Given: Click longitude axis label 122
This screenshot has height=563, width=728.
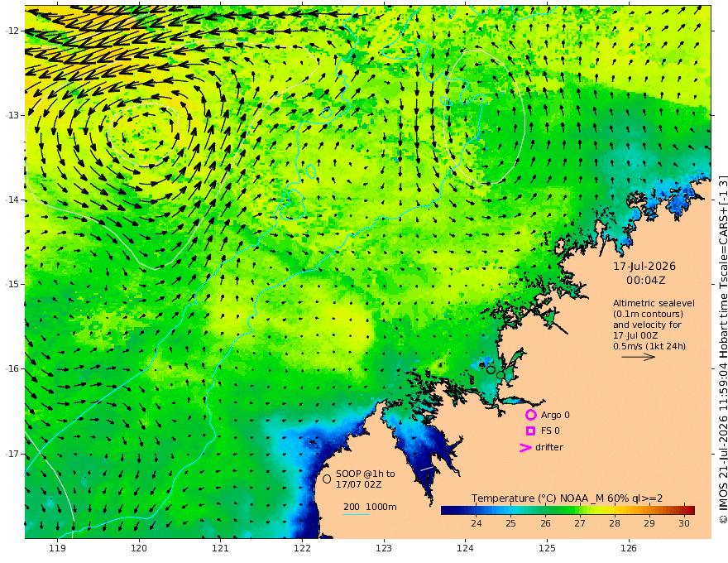Looking at the screenshot, I should (x=302, y=548).
